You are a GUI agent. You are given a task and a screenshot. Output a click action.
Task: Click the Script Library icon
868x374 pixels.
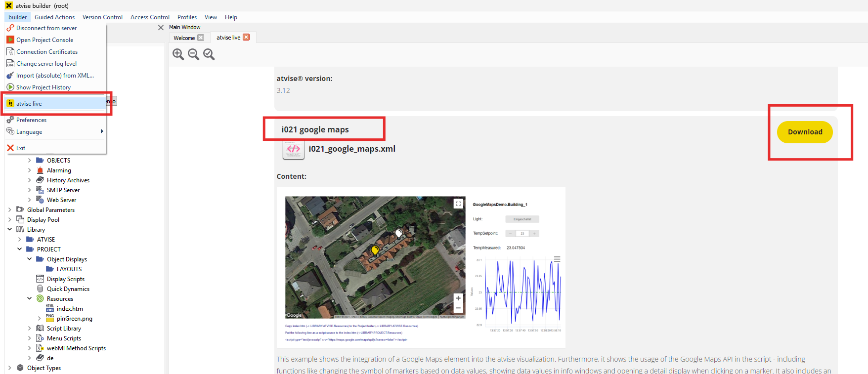coord(40,329)
